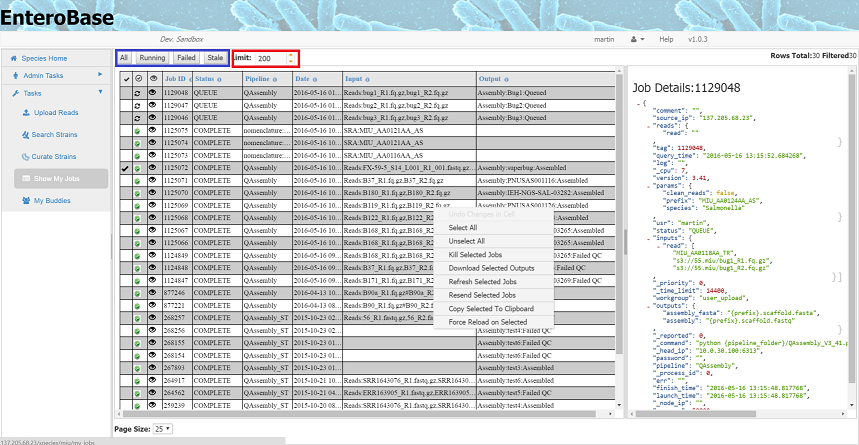
Task: Click green status icon of job 268257
Action: tap(137, 318)
